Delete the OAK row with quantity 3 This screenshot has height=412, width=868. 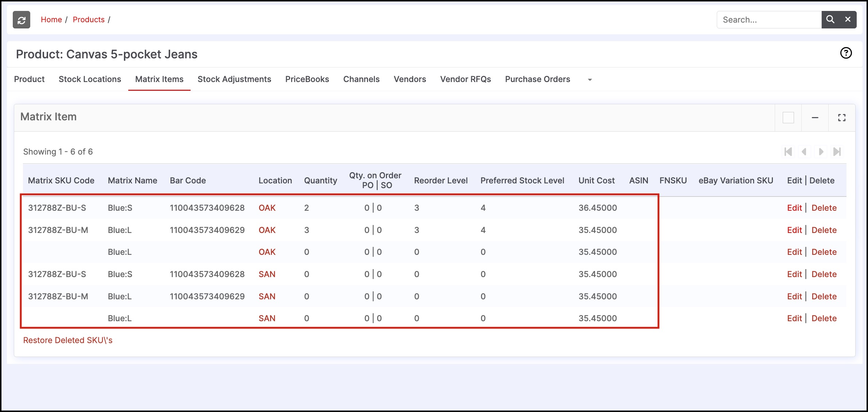pos(824,230)
